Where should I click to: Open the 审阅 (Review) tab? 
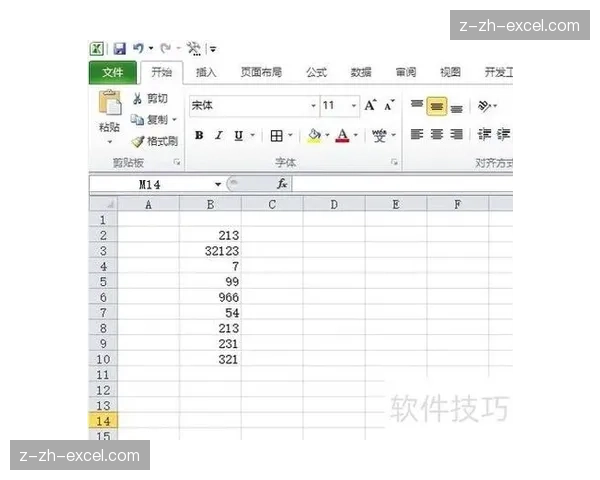coord(406,72)
